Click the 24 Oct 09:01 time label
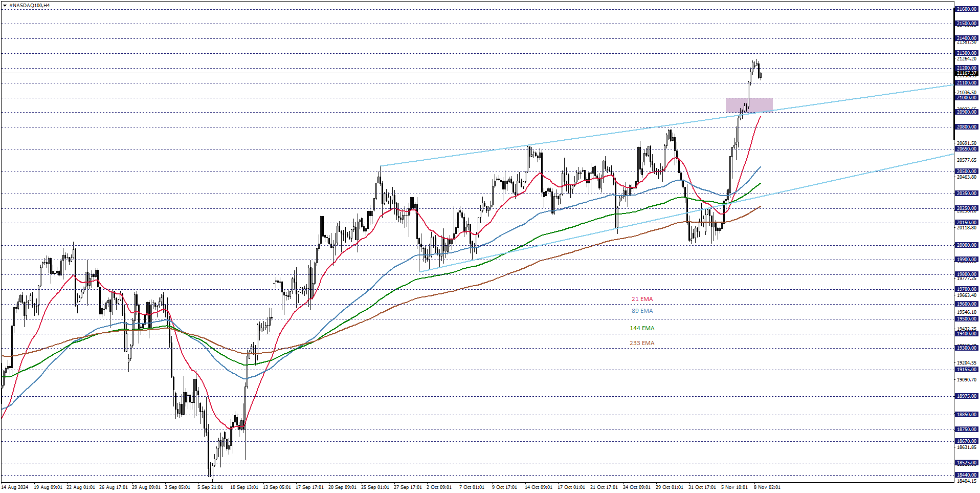This screenshot has width=980, height=493. pos(637,487)
